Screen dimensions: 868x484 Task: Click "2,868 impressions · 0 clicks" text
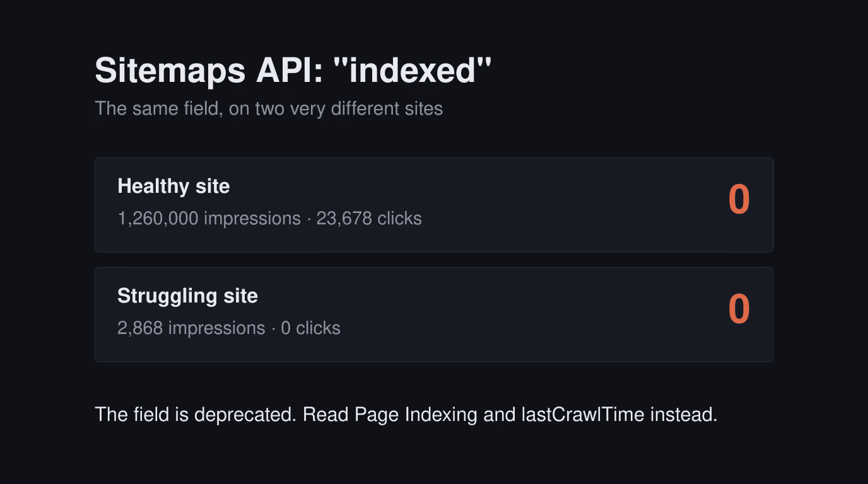[229, 328]
